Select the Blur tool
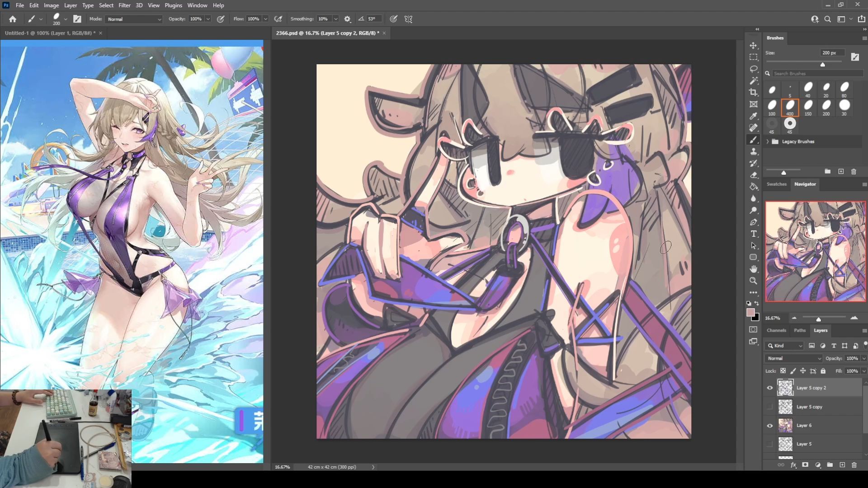The width and height of the screenshot is (868, 488). pos(753,199)
